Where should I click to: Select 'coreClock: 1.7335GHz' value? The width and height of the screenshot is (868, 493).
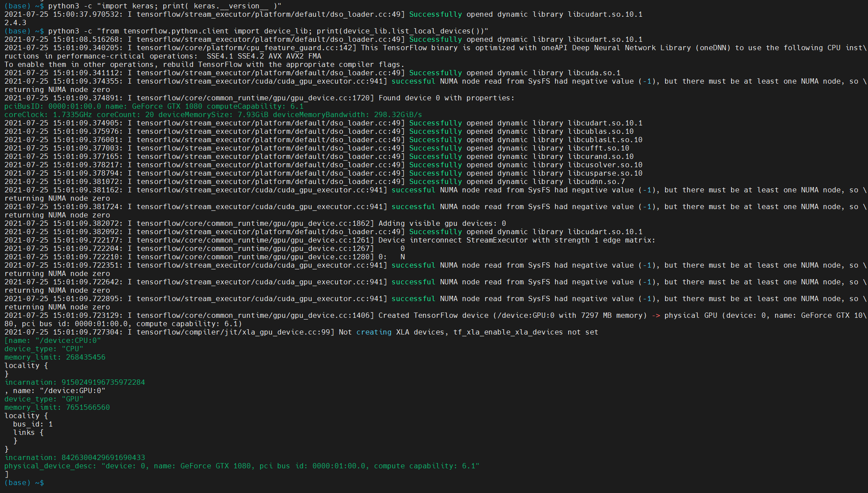48,114
